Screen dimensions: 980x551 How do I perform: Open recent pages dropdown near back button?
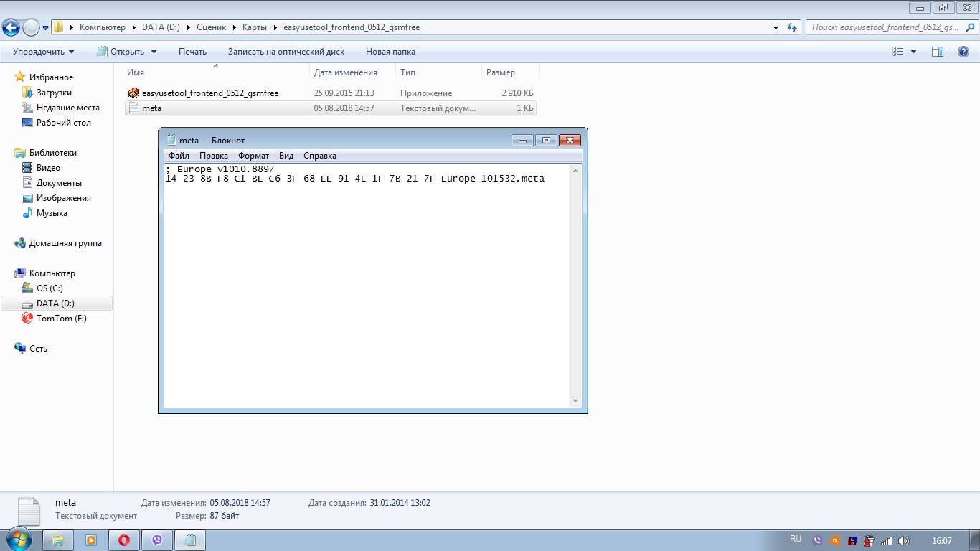tap(46, 28)
